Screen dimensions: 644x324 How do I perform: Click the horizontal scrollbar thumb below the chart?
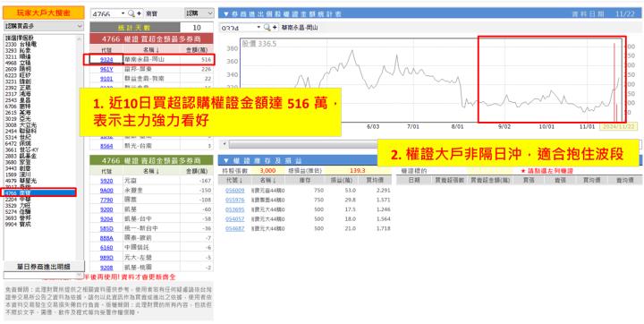(x=303, y=144)
